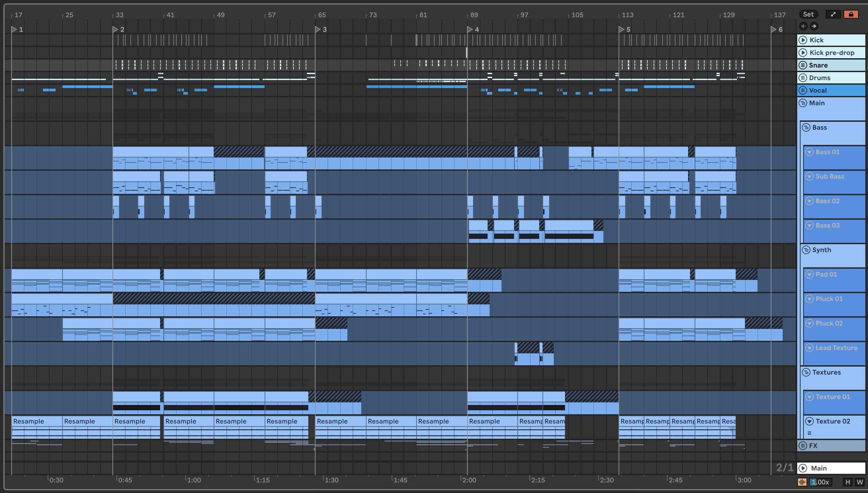The image size is (868, 493).
Task: Adjust the 1.00x zoom value control
Action: point(820,482)
